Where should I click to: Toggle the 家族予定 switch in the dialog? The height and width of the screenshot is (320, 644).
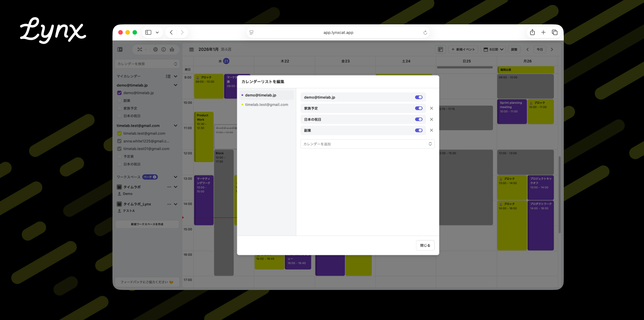419,108
